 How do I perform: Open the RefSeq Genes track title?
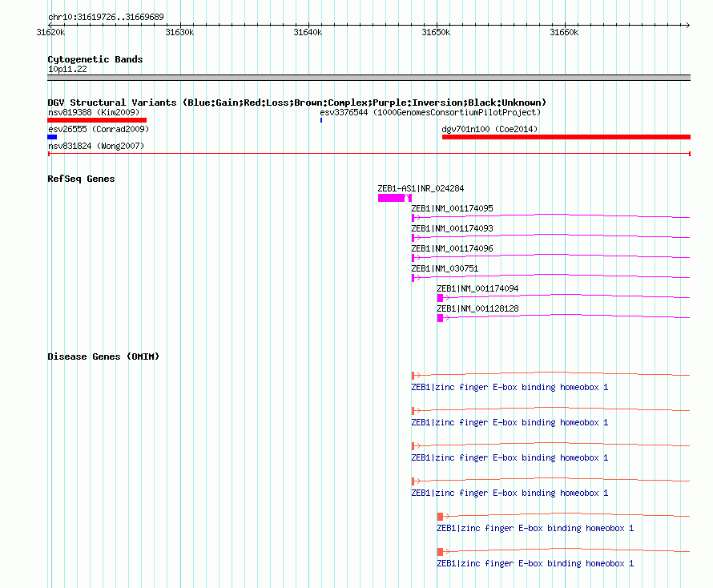[x=81, y=179]
